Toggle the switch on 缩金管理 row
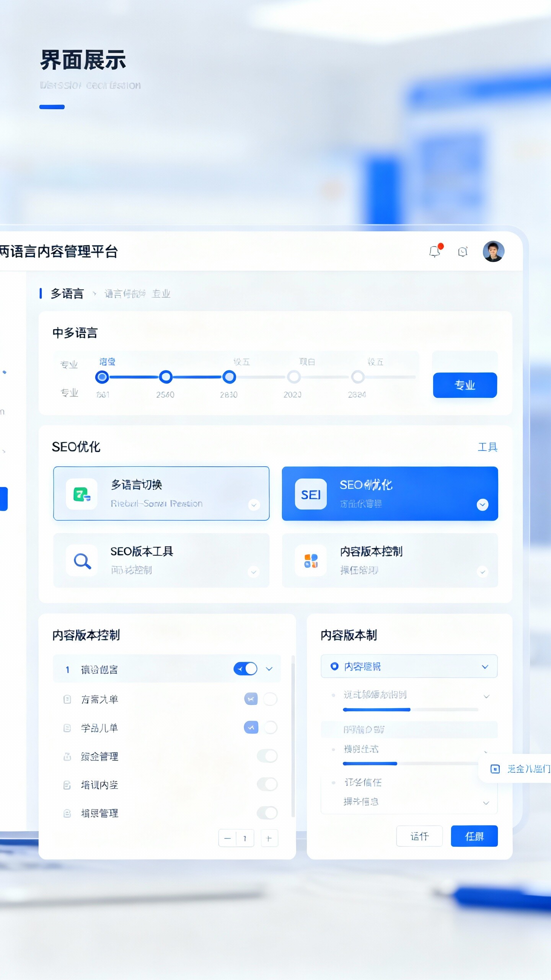 [x=267, y=756]
